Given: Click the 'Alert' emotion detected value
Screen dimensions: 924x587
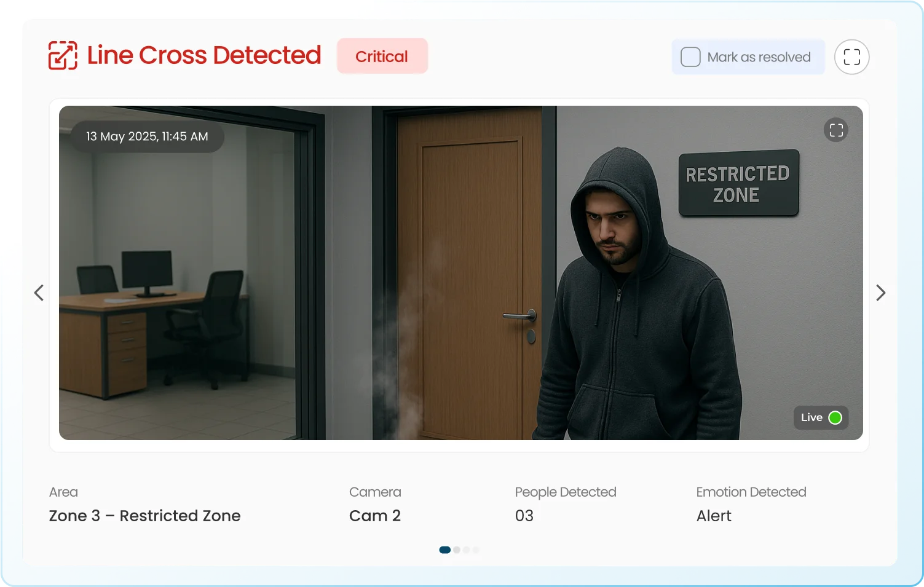Looking at the screenshot, I should pos(714,516).
